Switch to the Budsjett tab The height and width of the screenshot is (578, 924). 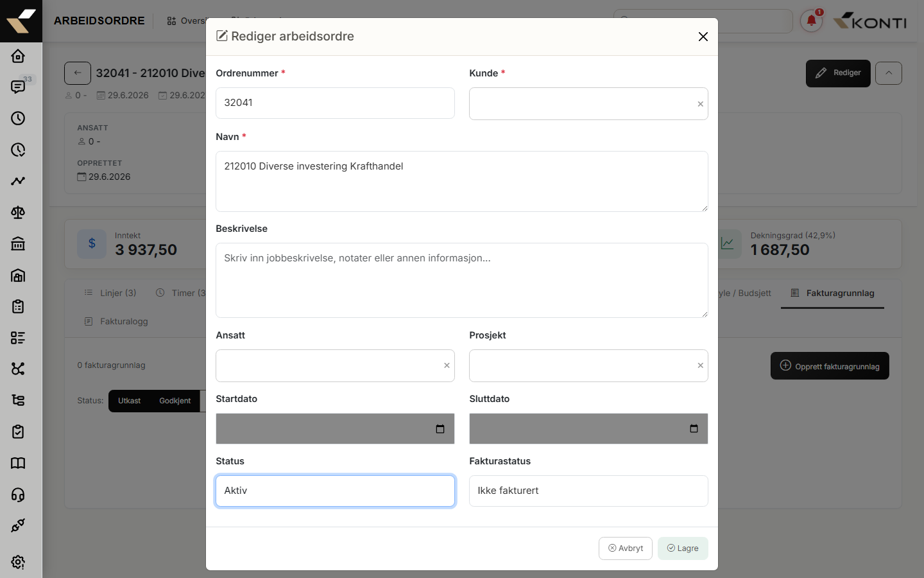[x=745, y=293]
